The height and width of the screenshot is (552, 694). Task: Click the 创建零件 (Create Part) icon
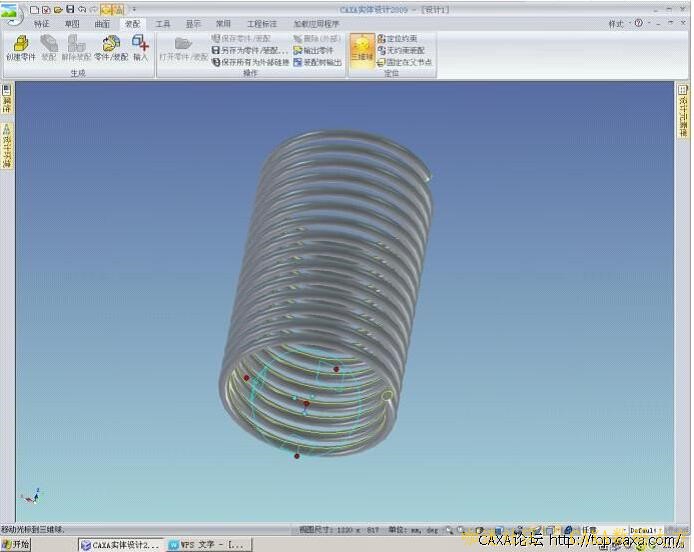(x=20, y=47)
